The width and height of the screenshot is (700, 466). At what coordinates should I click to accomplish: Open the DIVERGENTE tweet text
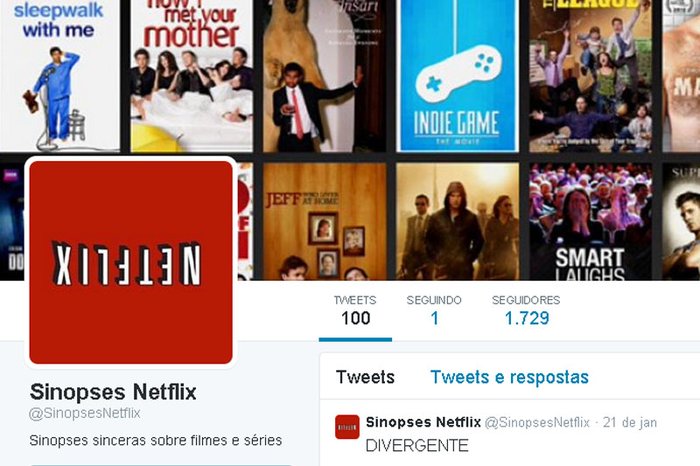click(x=417, y=445)
